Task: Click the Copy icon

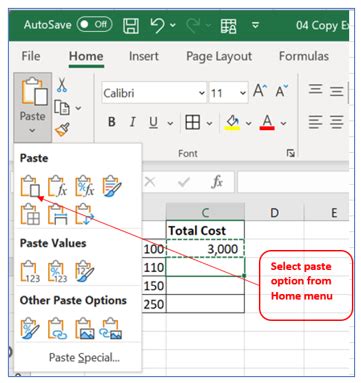Action: click(x=62, y=108)
